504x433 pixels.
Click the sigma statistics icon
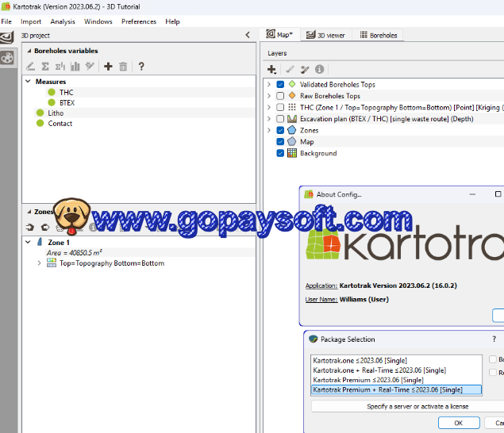click(x=45, y=67)
